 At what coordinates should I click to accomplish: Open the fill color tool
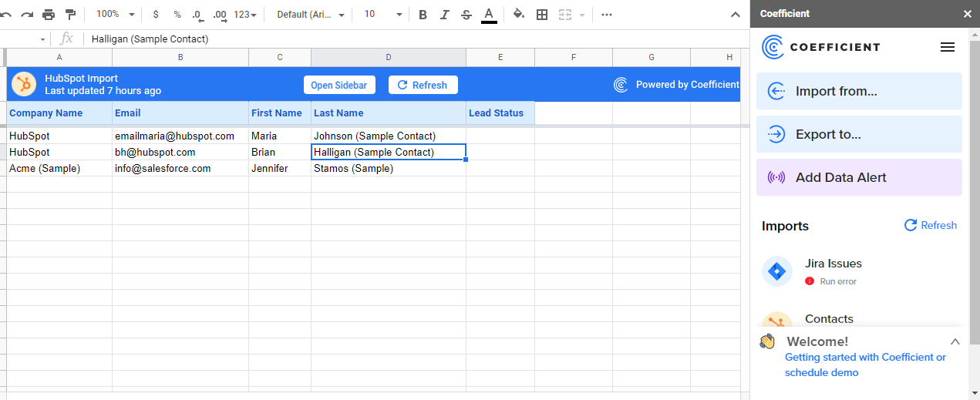(519, 15)
